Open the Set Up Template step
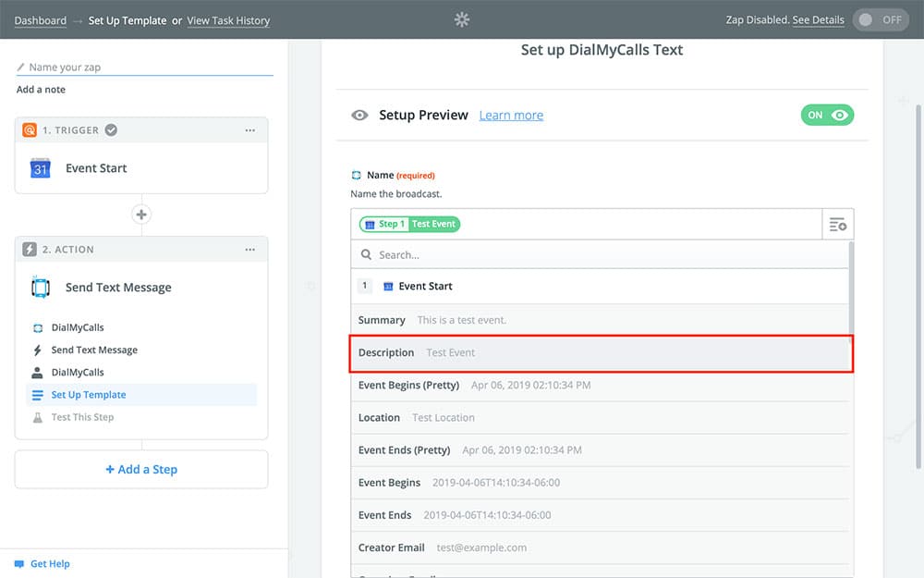This screenshot has height=578, width=924. coord(89,395)
